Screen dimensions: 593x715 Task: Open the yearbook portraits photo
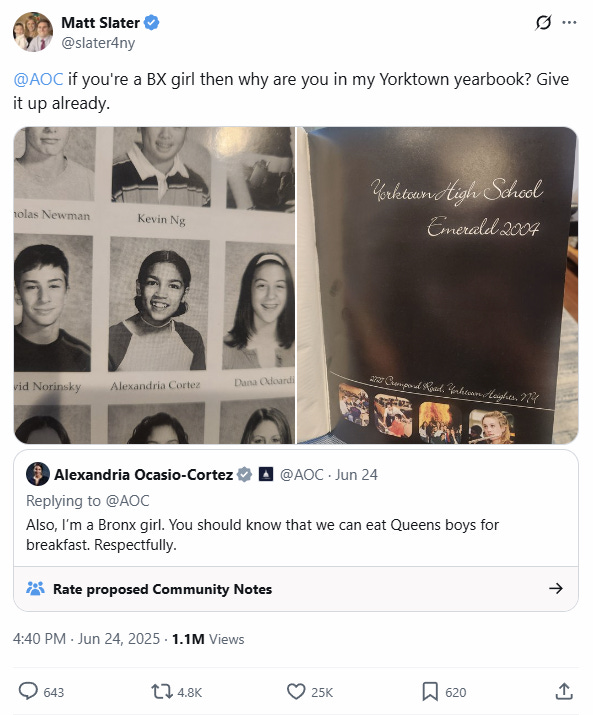155,285
